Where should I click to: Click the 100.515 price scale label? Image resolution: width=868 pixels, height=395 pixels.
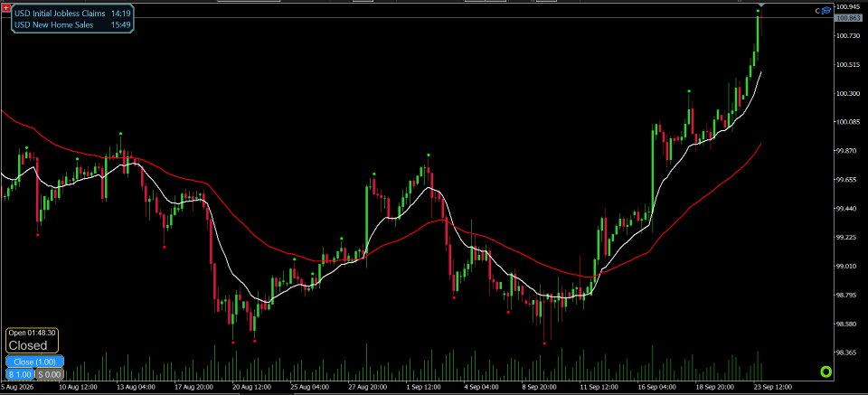(847, 65)
